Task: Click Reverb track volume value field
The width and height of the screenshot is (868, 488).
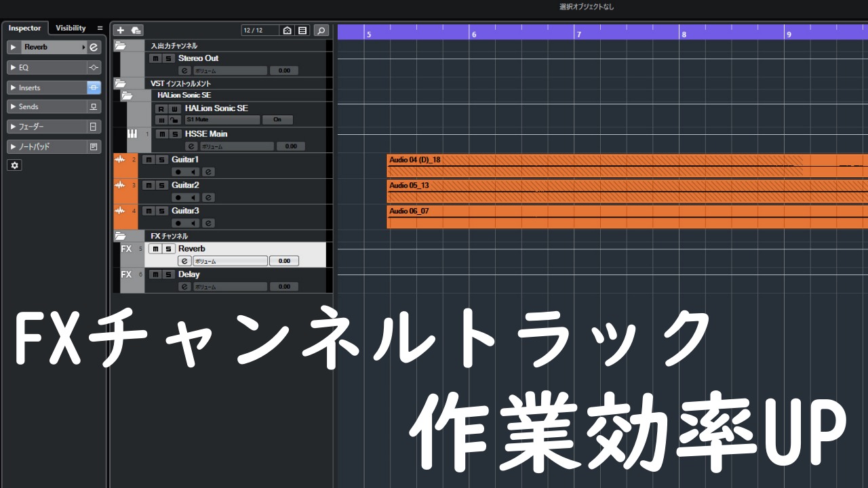Action: [x=283, y=261]
